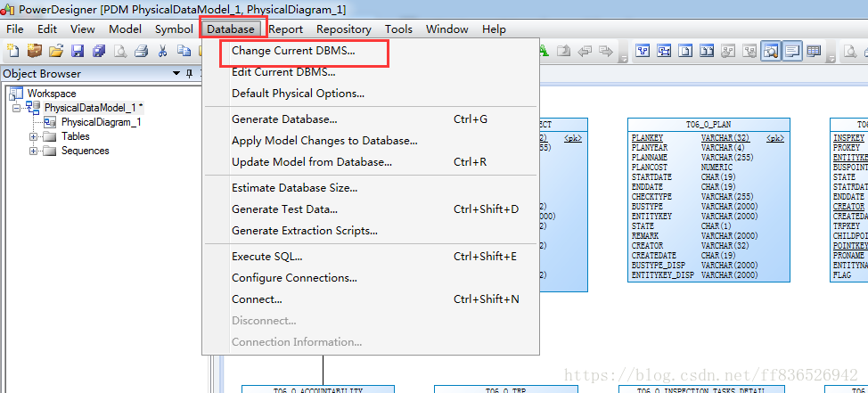The width and height of the screenshot is (868, 393).
Task: Click the Save All stacked disks icon
Action: 99,51
